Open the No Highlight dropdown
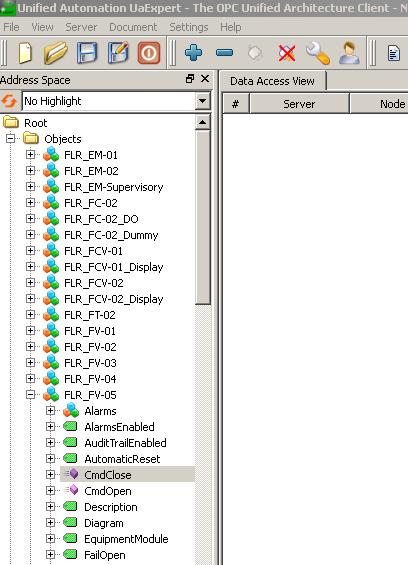The width and height of the screenshot is (408, 565). pyautogui.click(x=202, y=101)
